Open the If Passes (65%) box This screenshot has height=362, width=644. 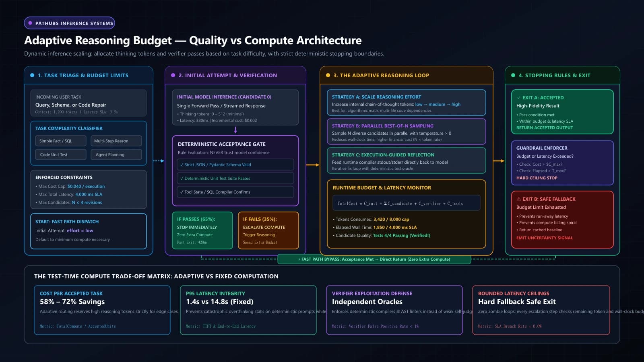click(202, 230)
